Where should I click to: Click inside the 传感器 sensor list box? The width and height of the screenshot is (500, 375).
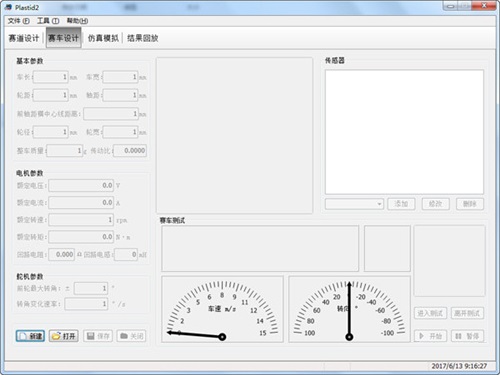tap(404, 132)
